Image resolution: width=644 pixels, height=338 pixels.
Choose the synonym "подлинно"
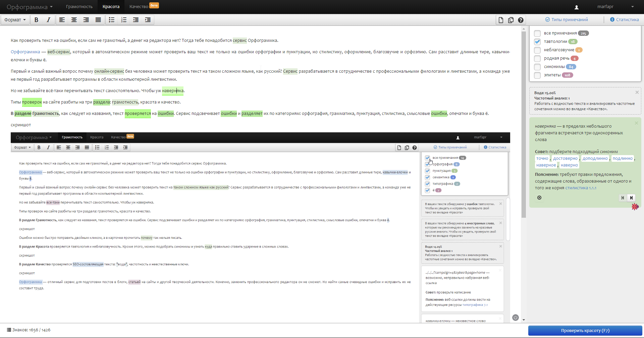623,158
